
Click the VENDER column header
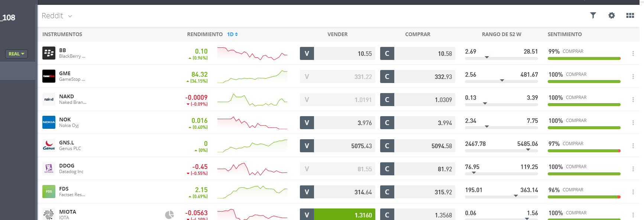pos(337,34)
